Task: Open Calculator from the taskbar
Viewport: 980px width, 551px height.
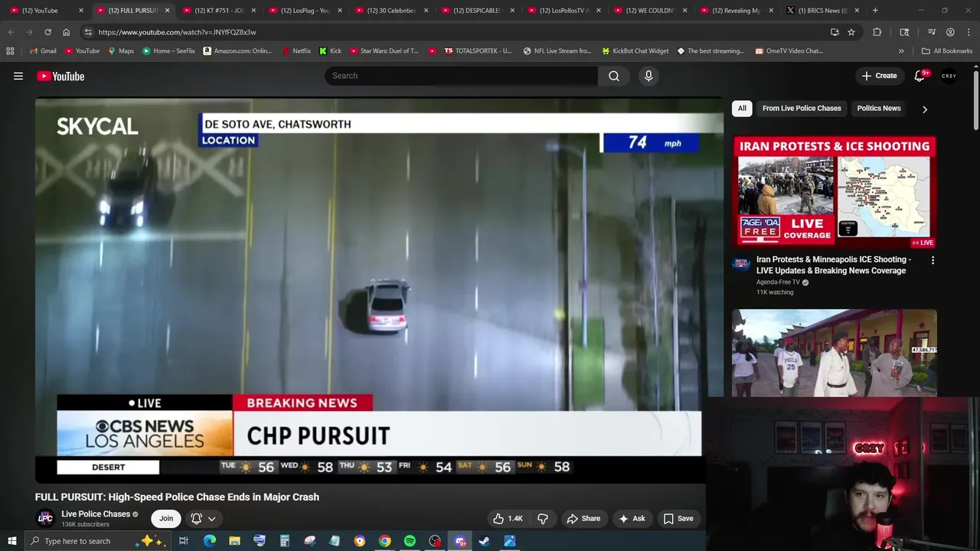Action: (x=284, y=541)
